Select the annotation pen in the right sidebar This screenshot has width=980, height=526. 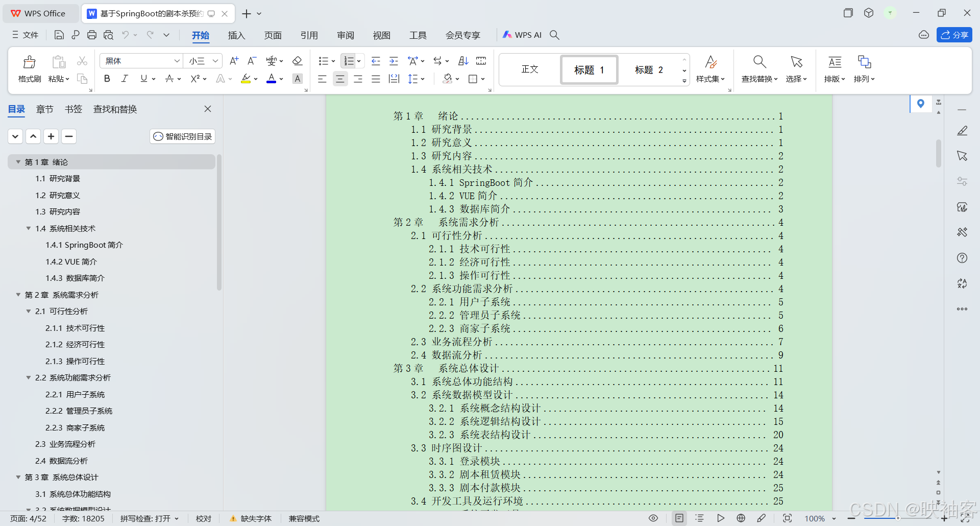click(x=962, y=130)
